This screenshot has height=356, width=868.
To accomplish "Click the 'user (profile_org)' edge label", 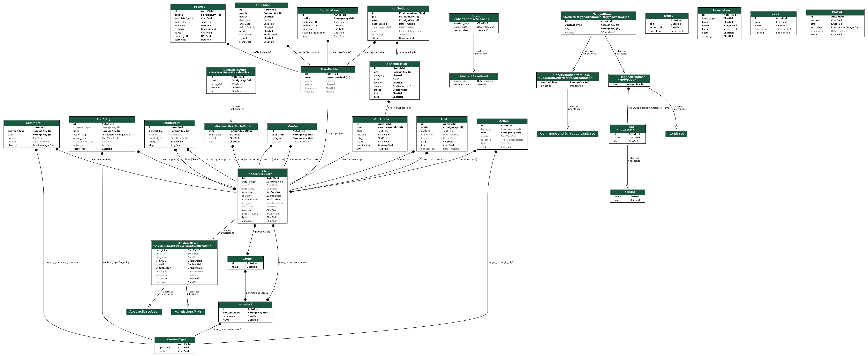I will pyautogui.click(x=352, y=160).
